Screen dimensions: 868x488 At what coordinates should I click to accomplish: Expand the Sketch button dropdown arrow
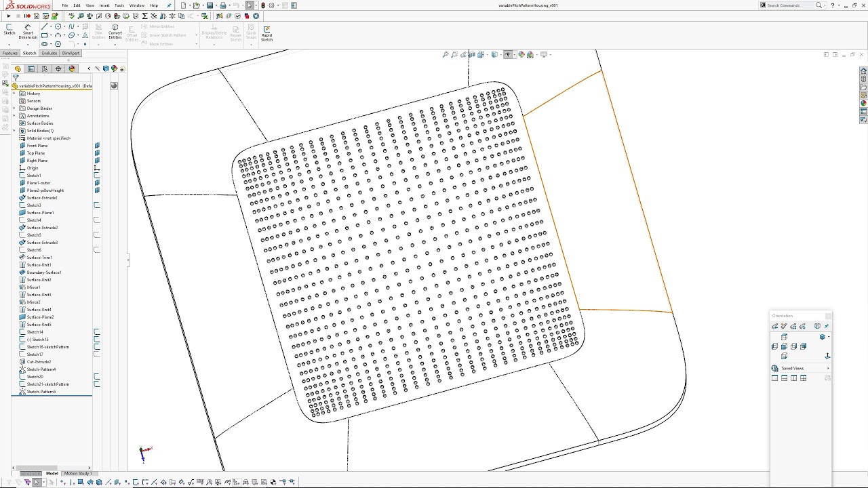9,44
